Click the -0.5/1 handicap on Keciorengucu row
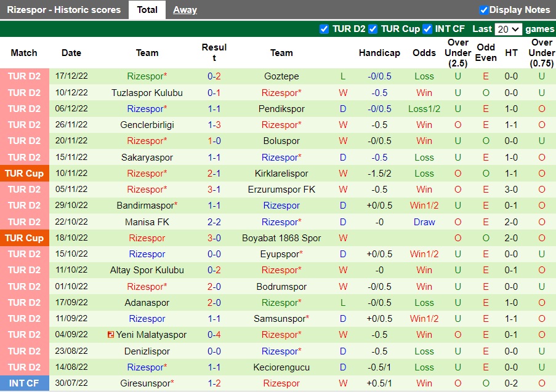 click(x=379, y=367)
